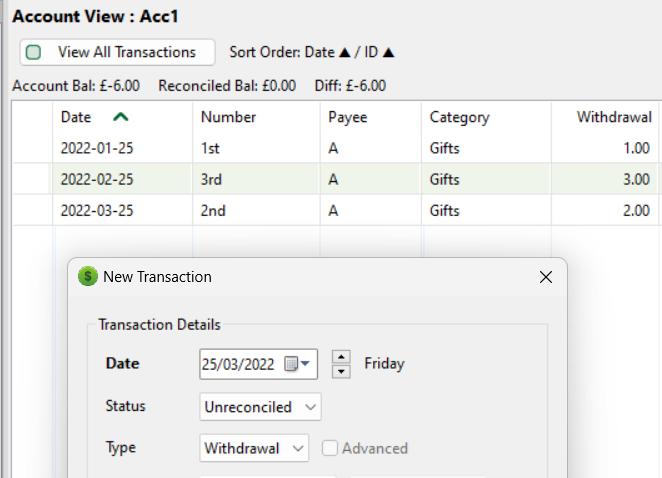Sort by the Payee column header

tap(347, 117)
